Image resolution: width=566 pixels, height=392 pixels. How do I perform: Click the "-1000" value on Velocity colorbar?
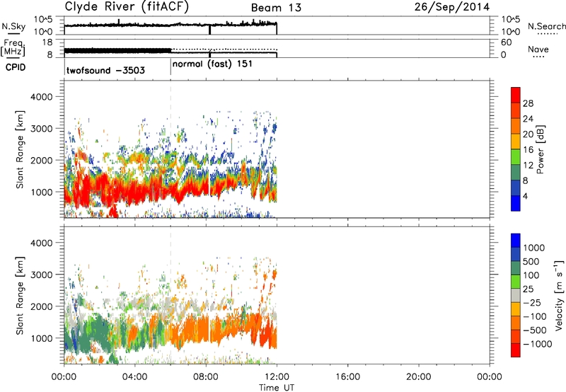coord(538,344)
